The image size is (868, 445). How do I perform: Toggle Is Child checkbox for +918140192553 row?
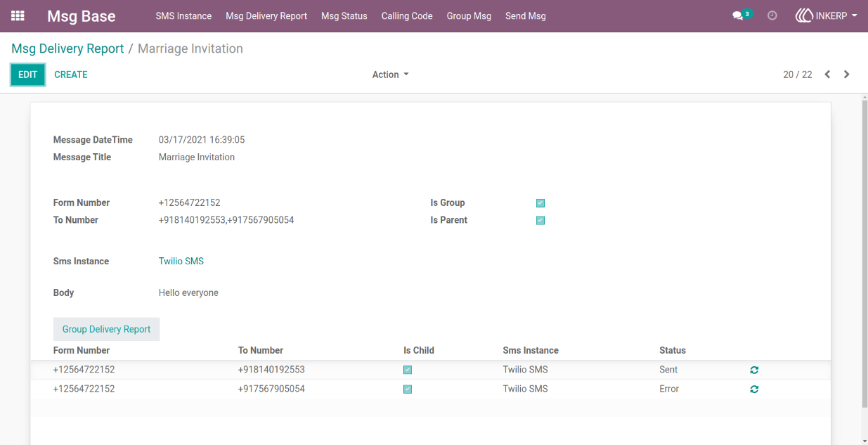(408, 370)
